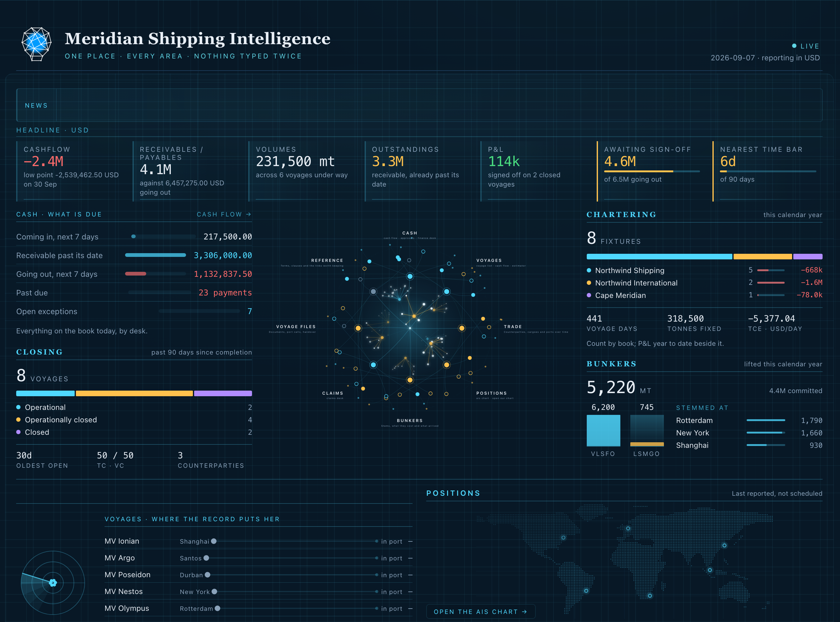Click the Open exceptions count 7
Screen dimensions: 840x622
coord(250,311)
